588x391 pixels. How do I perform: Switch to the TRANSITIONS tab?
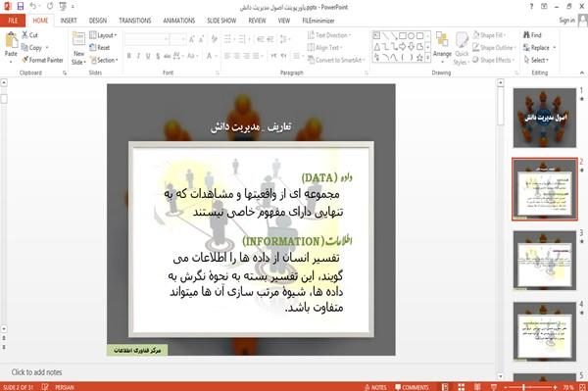(x=135, y=21)
